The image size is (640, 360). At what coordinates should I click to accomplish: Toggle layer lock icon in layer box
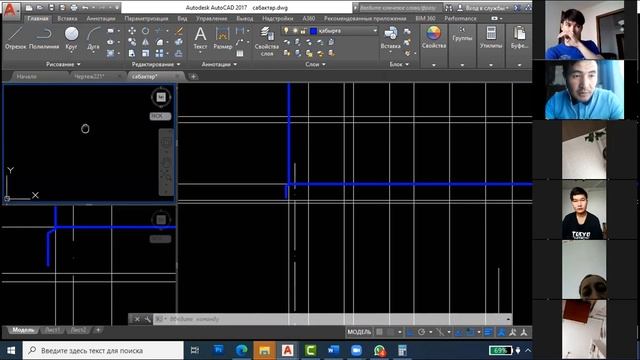(x=303, y=31)
